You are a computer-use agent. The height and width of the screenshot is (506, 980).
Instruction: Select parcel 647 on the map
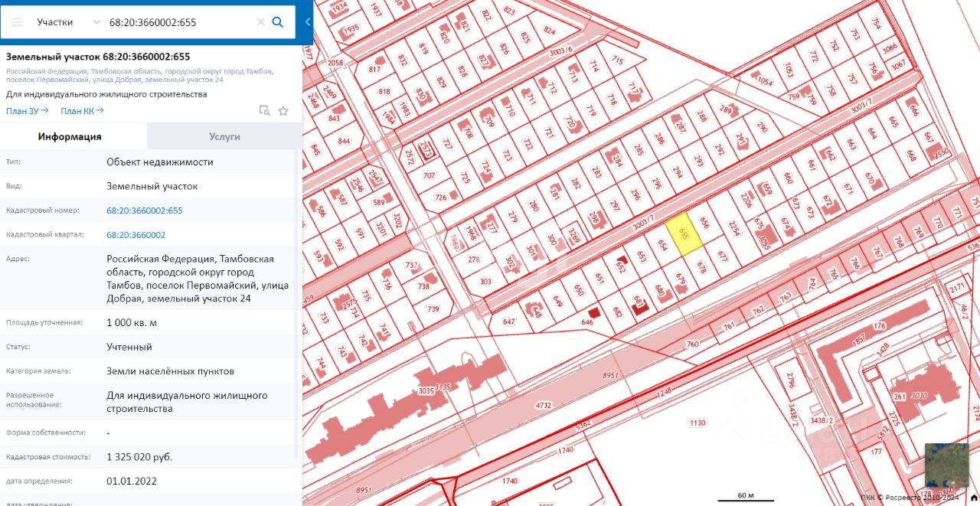coord(508,322)
